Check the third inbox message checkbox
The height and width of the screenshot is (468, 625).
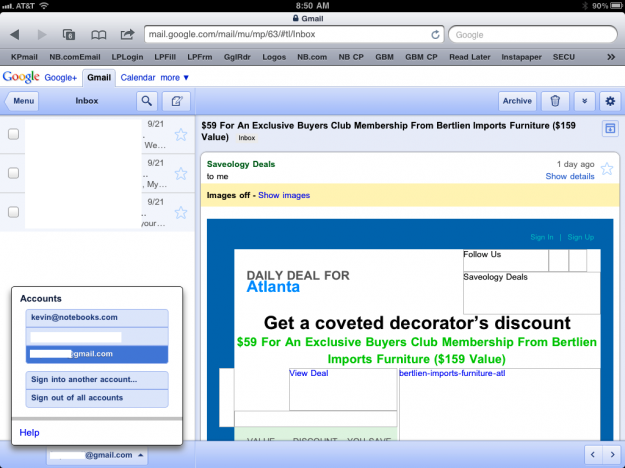[14, 212]
